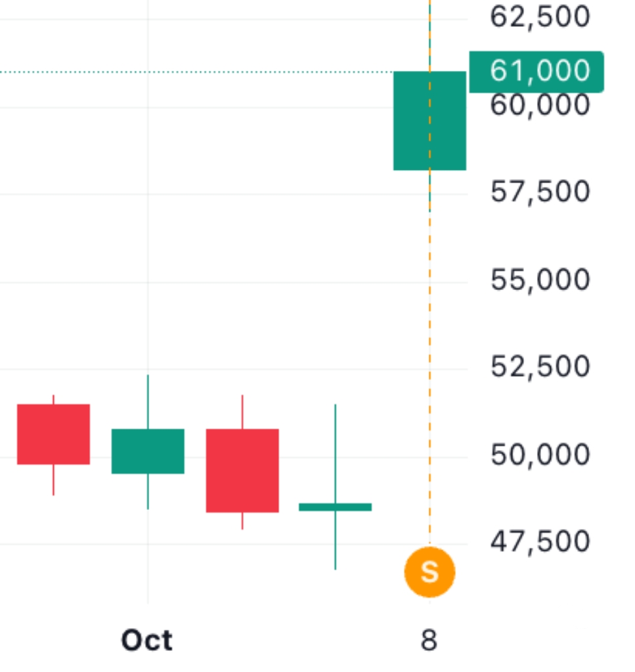Click the dotted green horizontal price line
Image resolution: width=635 pixels, height=672 pixels.
197,72
